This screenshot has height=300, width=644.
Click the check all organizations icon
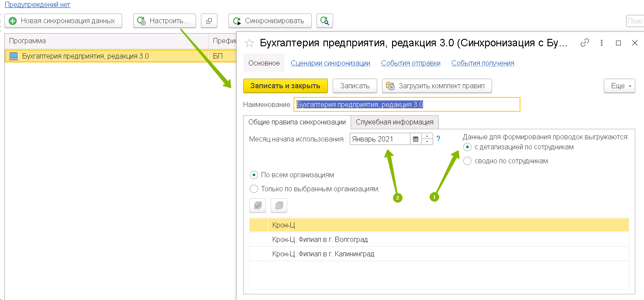(x=258, y=205)
